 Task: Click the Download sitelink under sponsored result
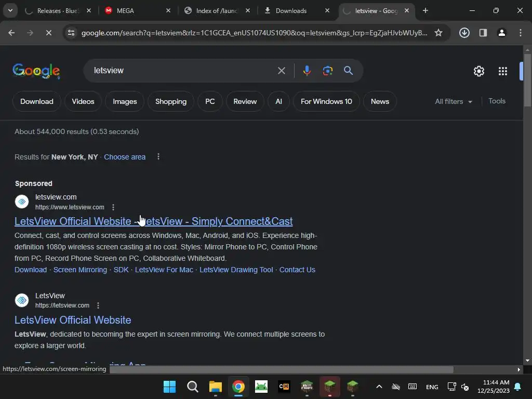coord(31,270)
